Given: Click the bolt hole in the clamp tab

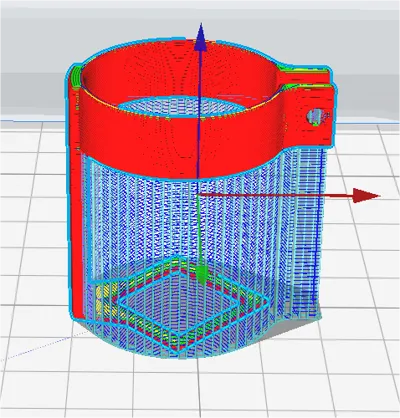Looking at the screenshot, I should pos(315,117).
